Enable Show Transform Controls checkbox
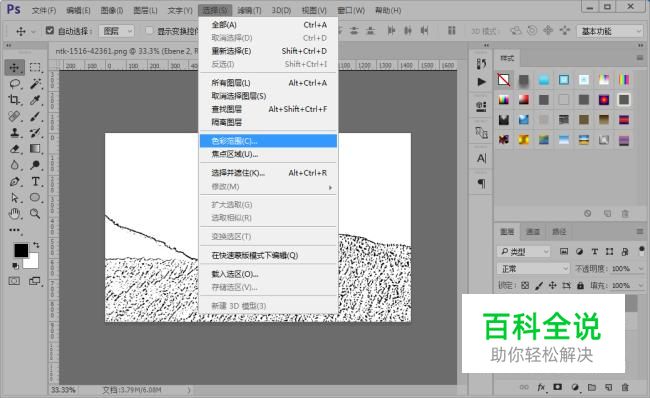This screenshot has width=650, height=398. (x=149, y=30)
